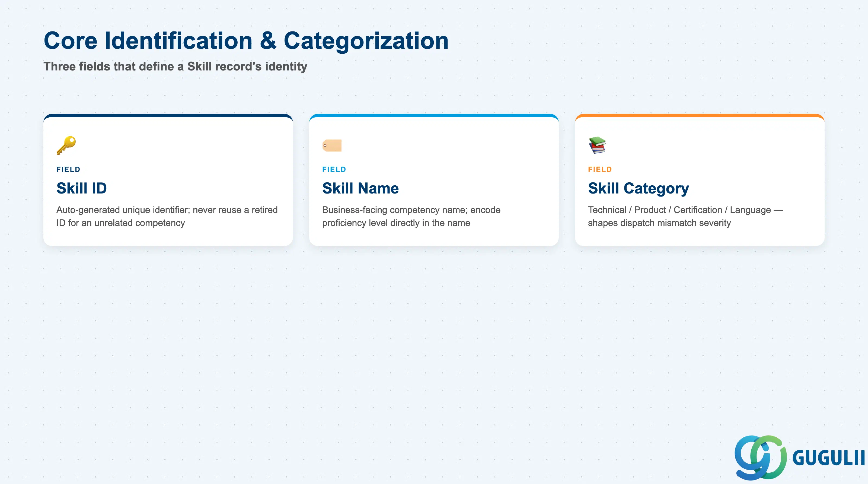Click the tag label icon on Skill Name card
Image resolution: width=868 pixels, height=484 pixels.
click(332, 146)
